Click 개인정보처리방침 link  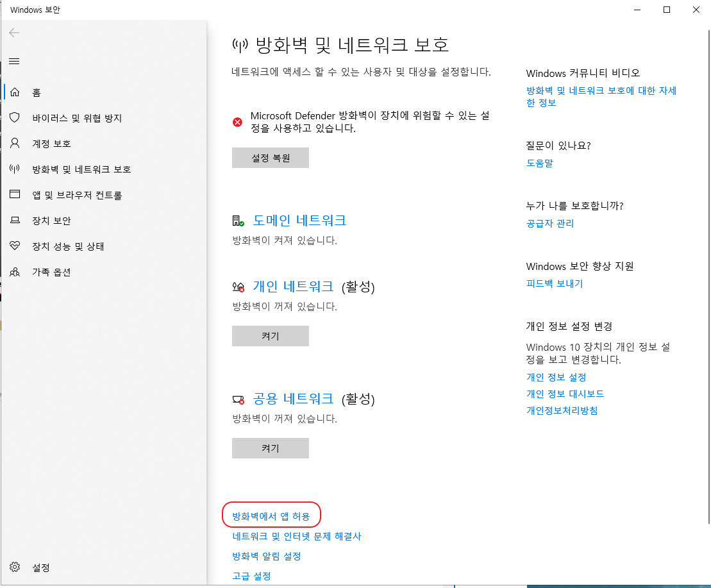562,411
